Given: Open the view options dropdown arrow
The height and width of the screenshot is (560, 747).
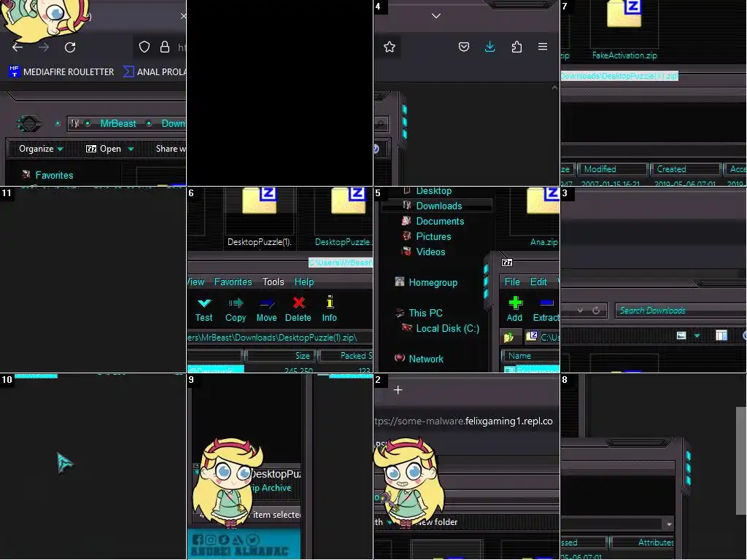Looking at the screenshot, I should pyautogui.click(x=697, y=335).
